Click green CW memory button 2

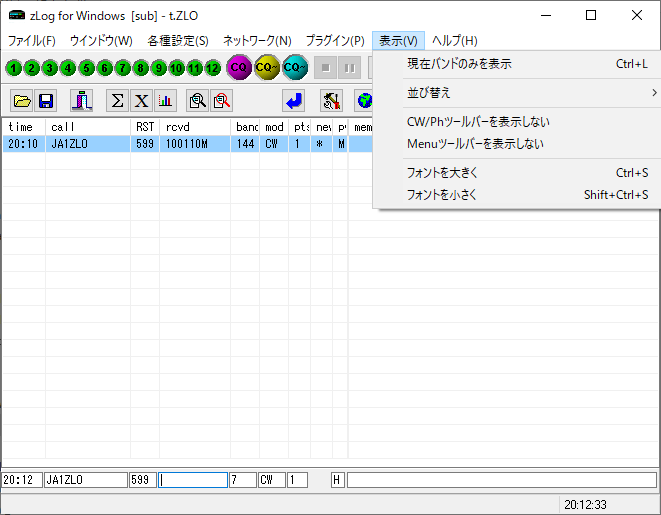click(x=32, y=68)
